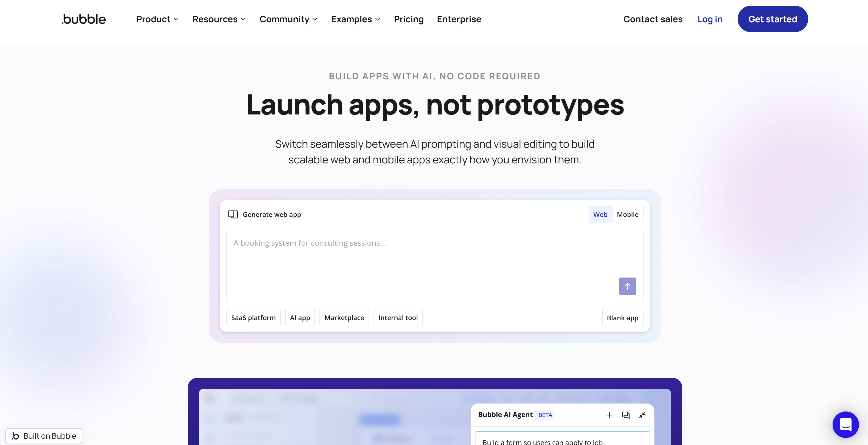The height and width of the screenshot is (445, 868).
Task: Go to the Pricing page
Action: coord(408,19)
